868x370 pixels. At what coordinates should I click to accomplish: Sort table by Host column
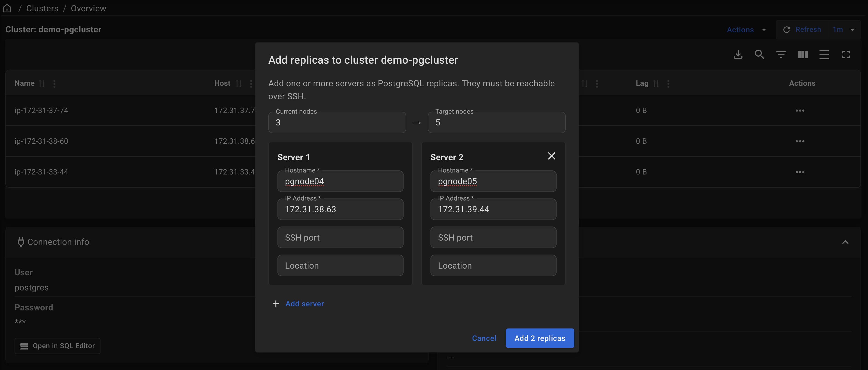tap(239, 83)
